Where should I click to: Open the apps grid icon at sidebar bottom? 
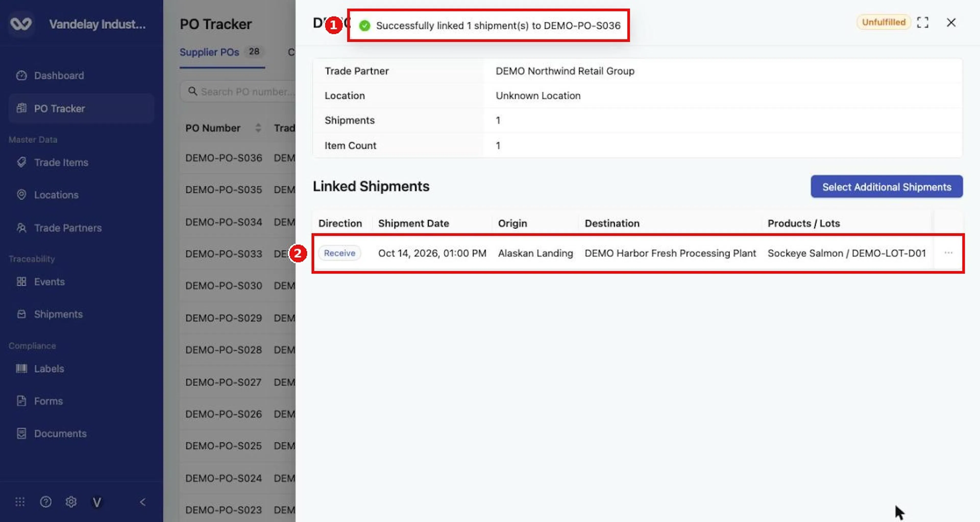20,502
